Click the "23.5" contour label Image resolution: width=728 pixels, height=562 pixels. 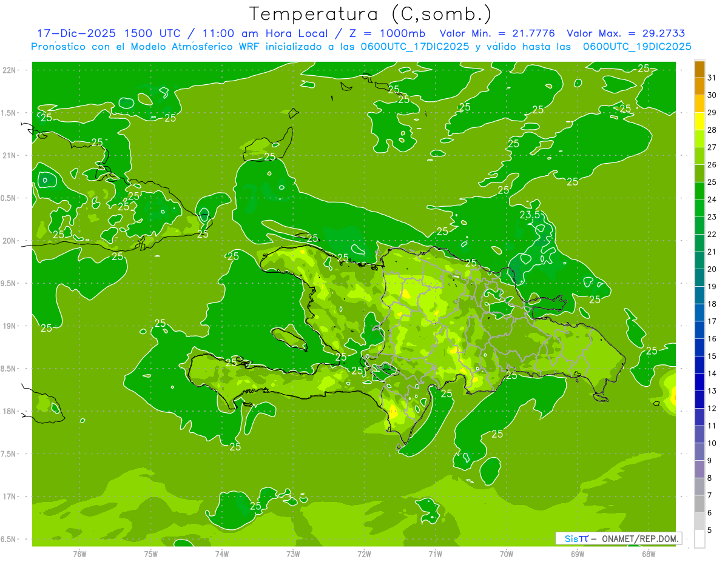(530, 215)
